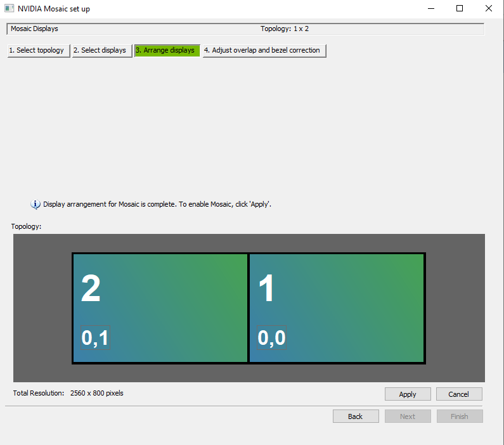The width and height of the screenshot is (504, 445).
Task: Minimize the NVIDIA Mosaic set up window
Action: (430, 9)
